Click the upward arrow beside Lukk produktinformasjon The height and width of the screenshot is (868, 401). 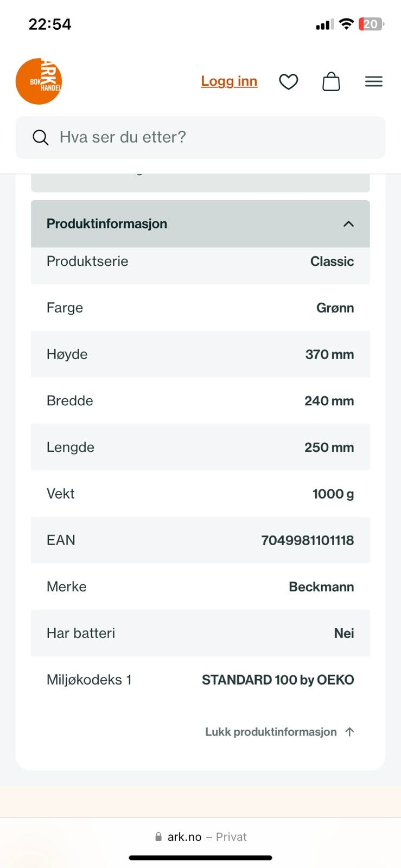click(x=349, y=732)
